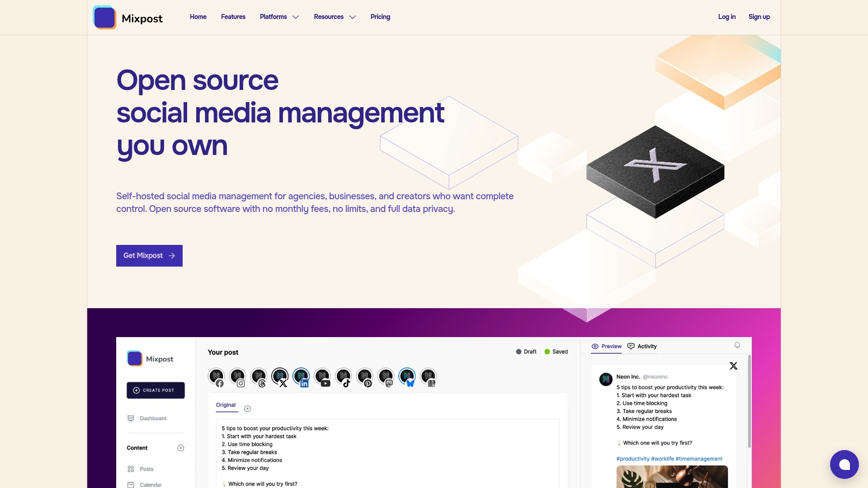Toggle the TikTok account avatar
Image resolution: width=868 pixels, height=488 pixels.
tap(344, 376)
